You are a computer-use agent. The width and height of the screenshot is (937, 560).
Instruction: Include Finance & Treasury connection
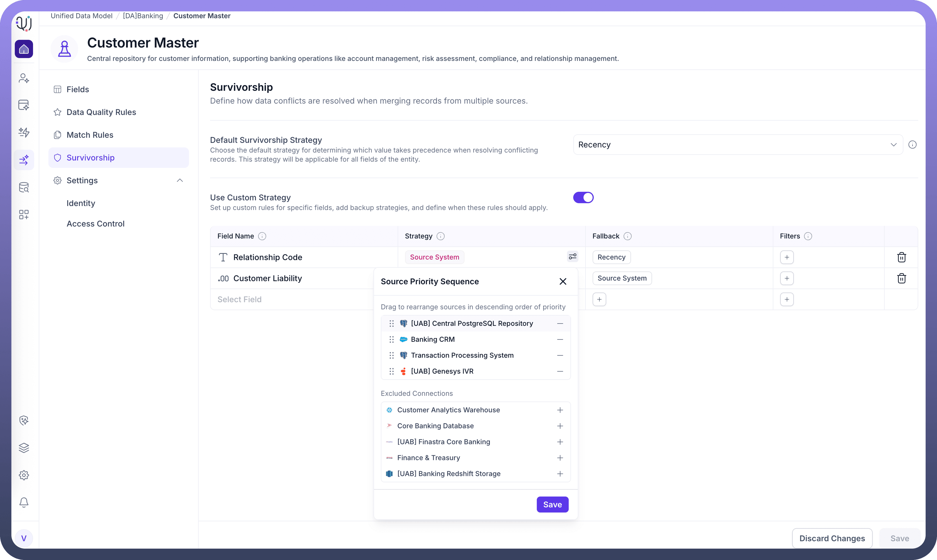(560, 458)
